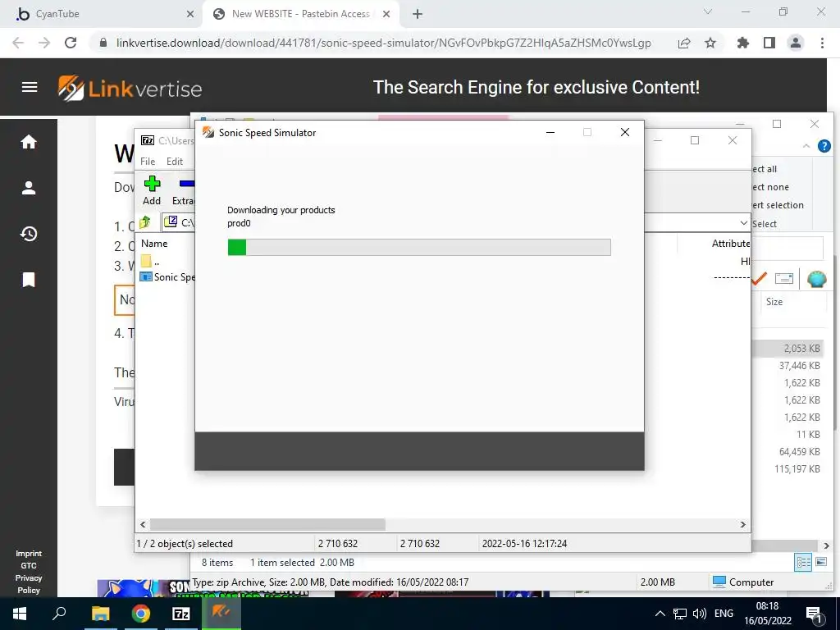
Task: Click the 7-Zip horizontal scrollbar thumb
Action: click(267, 524)
